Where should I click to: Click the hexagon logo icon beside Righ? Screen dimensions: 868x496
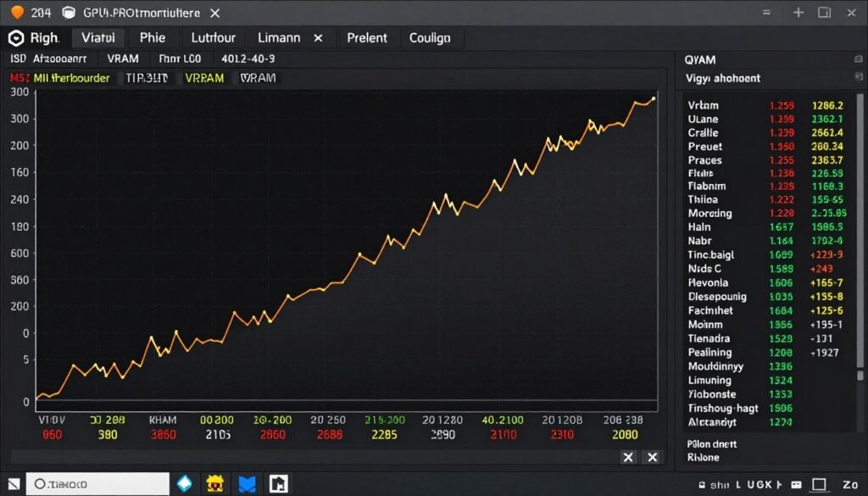(x=15, y=38)
